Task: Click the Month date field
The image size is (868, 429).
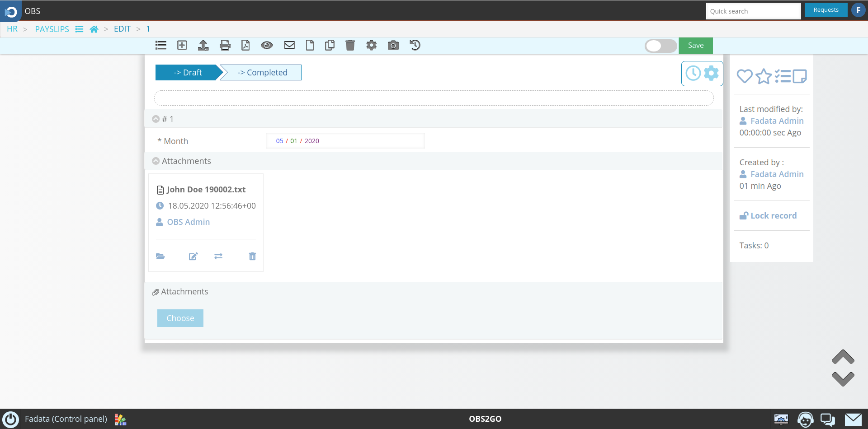Action: (x=345, y=141)
